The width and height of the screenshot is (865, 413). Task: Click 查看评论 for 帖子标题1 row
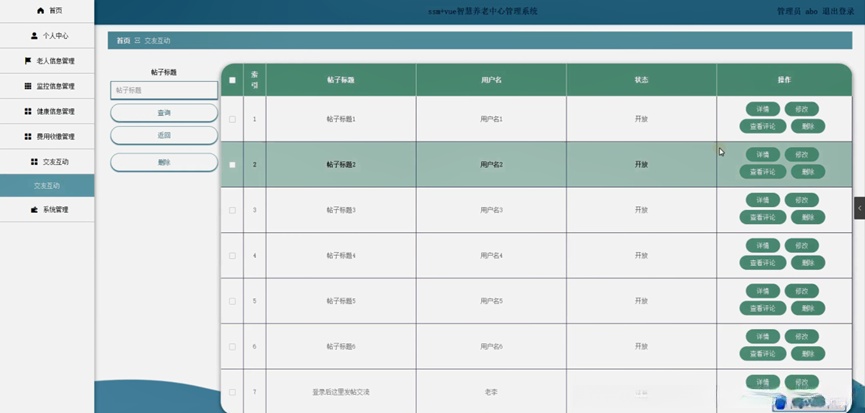pos(762,126)
